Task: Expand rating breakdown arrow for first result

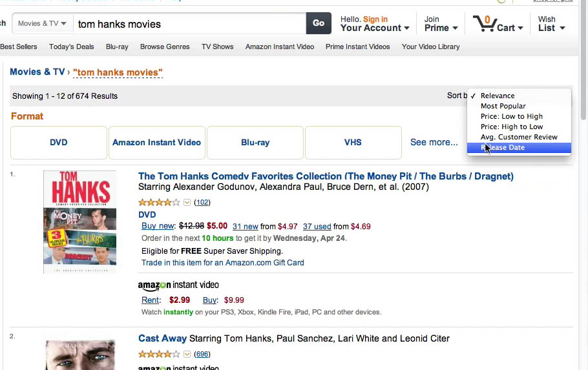Action: click(x=187, y=202)
